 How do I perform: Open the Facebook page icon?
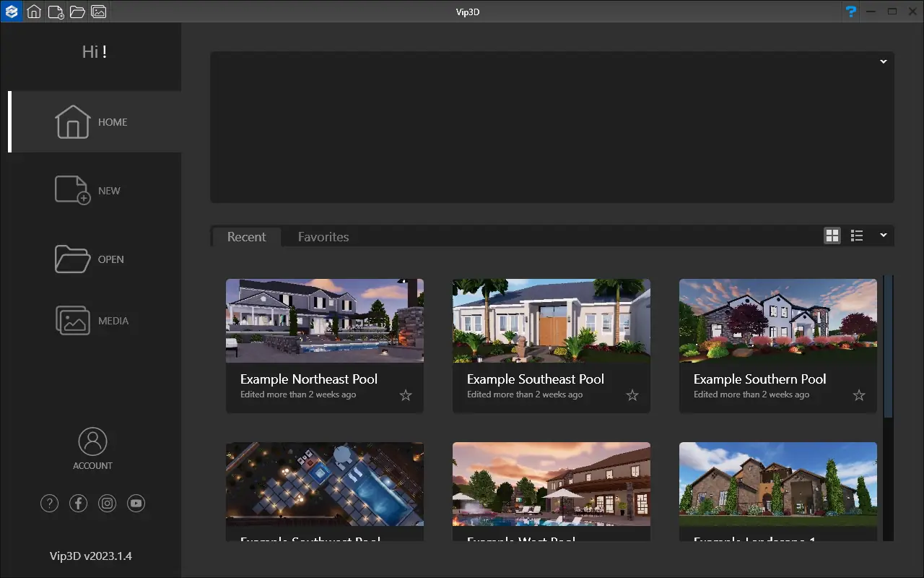click(x=78, y=503)
